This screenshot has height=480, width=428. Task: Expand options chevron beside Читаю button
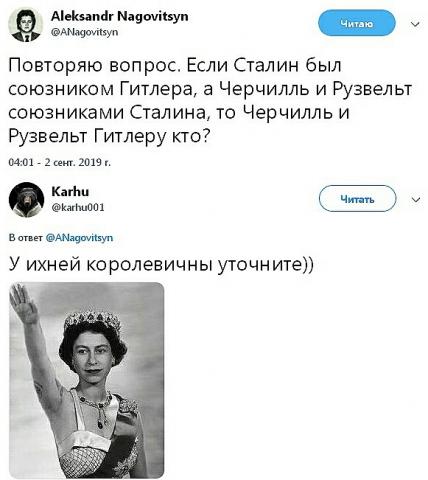tap(415, 24)
